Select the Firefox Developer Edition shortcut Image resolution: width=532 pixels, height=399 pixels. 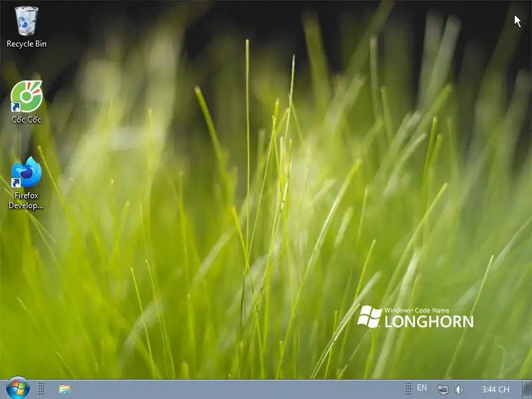(26, 182)
